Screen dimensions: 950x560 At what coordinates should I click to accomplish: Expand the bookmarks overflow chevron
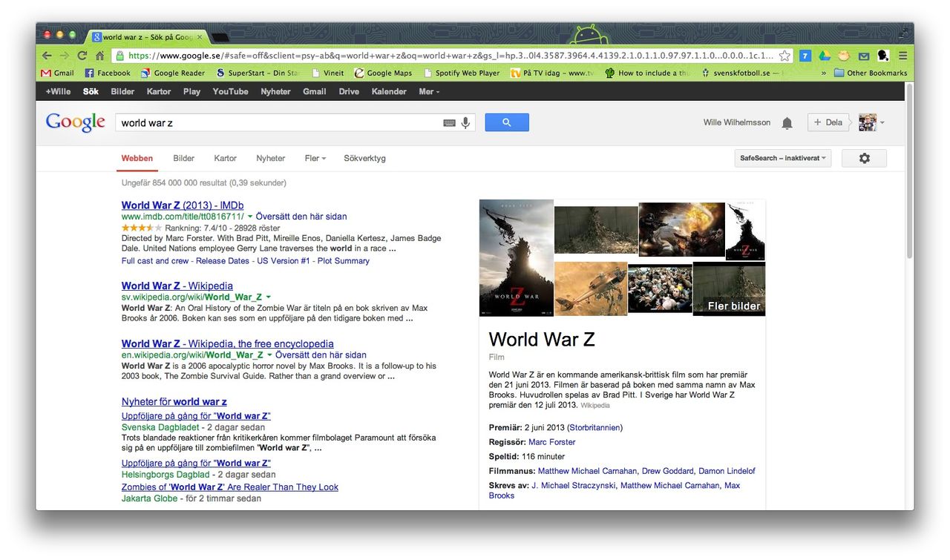point(823,73)
